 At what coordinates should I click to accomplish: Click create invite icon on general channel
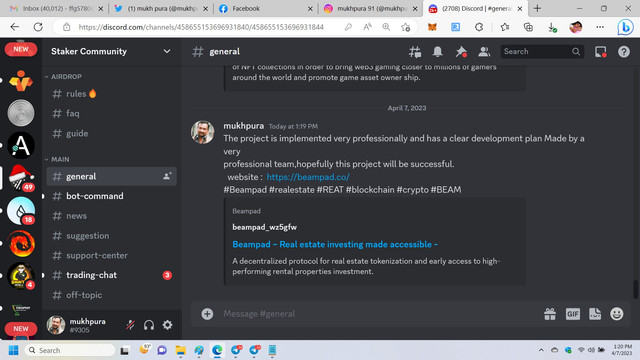pyautogui.click(x=167, y=176)
